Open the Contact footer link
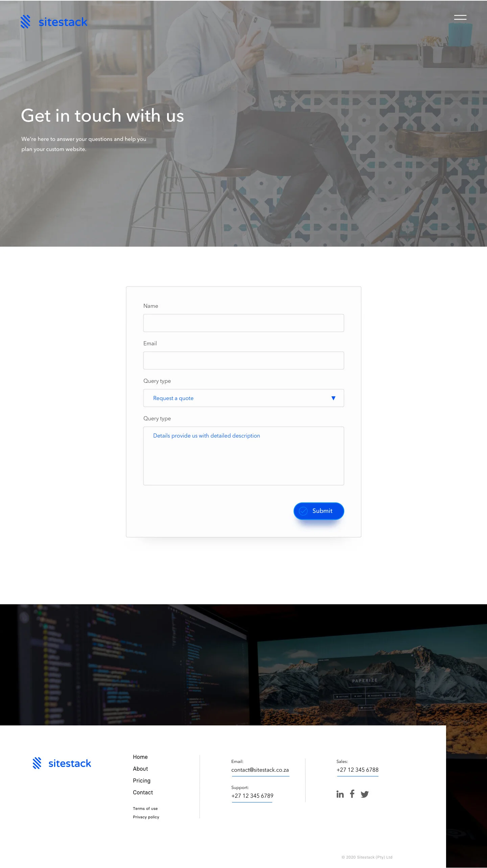 (143, 792)
